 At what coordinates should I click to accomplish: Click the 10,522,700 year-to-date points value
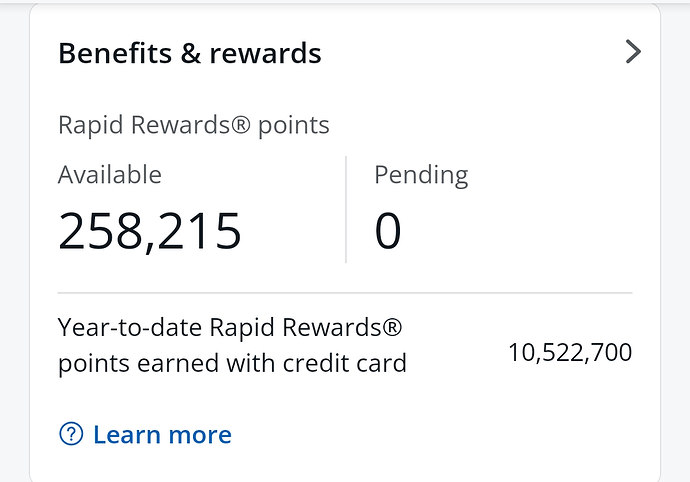(x=570, y=352)
